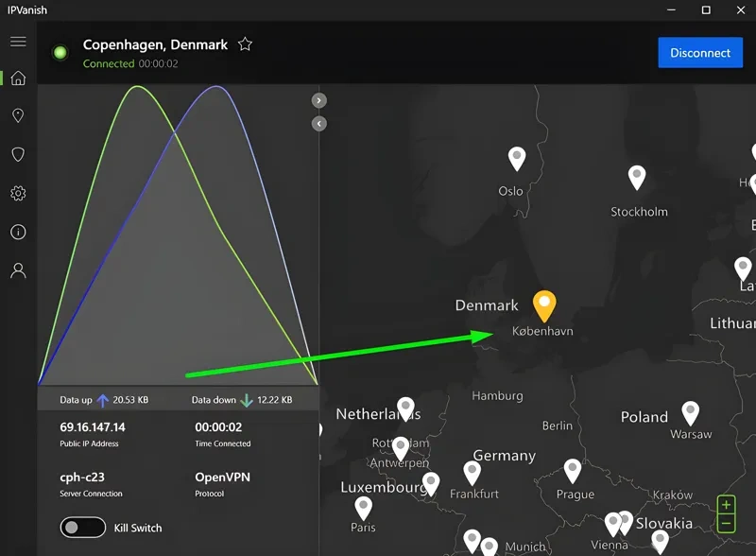Viewport: 756px width, 556px height.
Task: Pick the Paris server pin
Action: [x=363, y=506]
